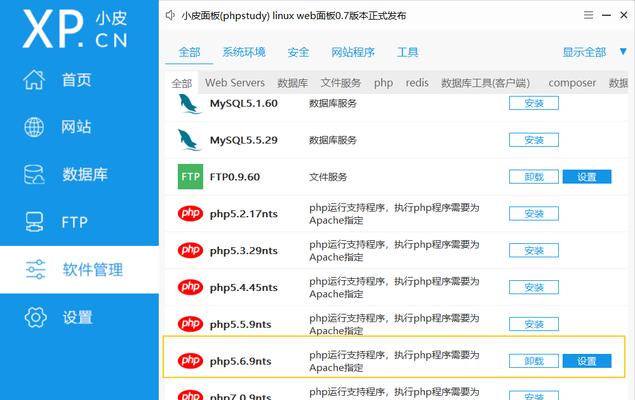
Task: Click the speaker announcement icon
Action: pyautogui.click(x=170, y=15)
